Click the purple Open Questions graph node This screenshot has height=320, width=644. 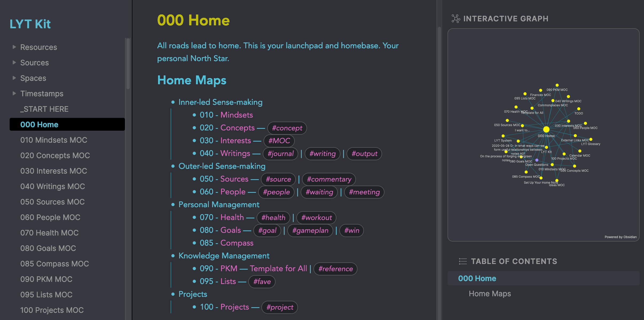(537, 160)
